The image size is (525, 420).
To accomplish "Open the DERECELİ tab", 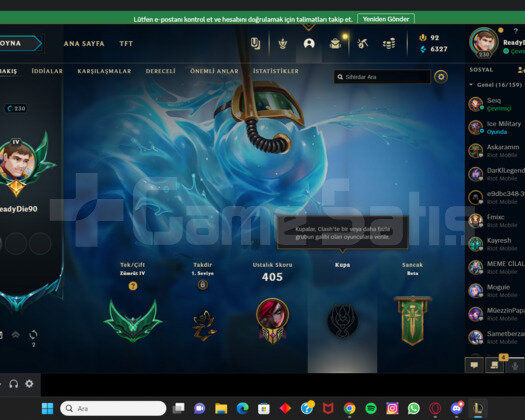I will click(160, 71).
